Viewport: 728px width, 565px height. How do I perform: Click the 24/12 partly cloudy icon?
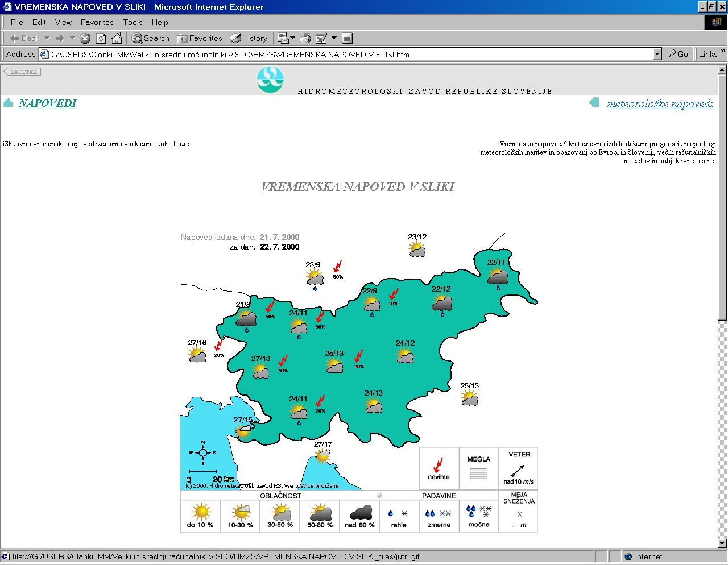405,356
